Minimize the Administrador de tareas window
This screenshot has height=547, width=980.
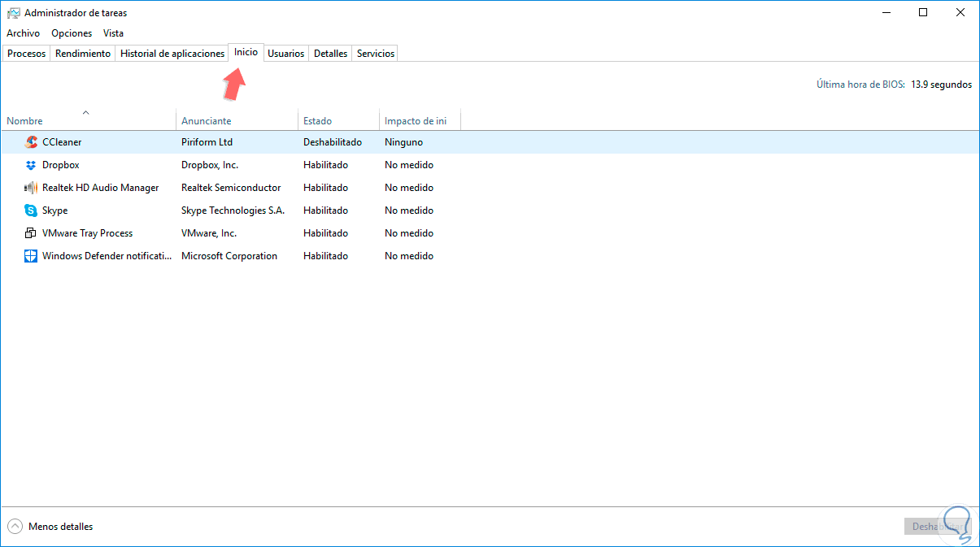pos(886,12)
